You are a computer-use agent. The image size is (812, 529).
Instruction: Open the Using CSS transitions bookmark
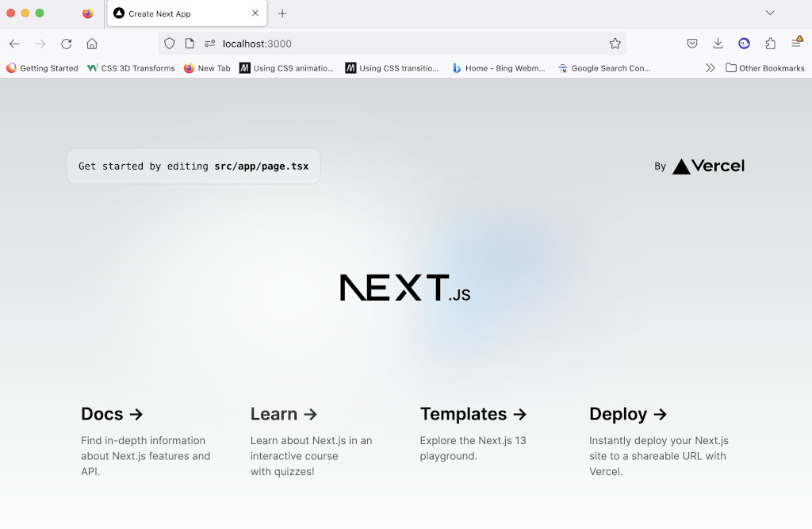tap(392, 68)
